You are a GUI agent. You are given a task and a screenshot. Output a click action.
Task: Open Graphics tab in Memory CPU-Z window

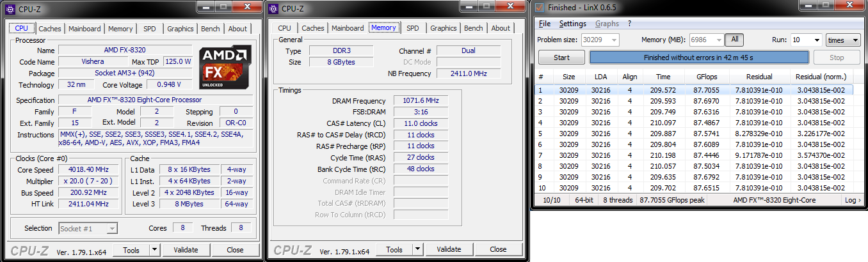(444, 28)
